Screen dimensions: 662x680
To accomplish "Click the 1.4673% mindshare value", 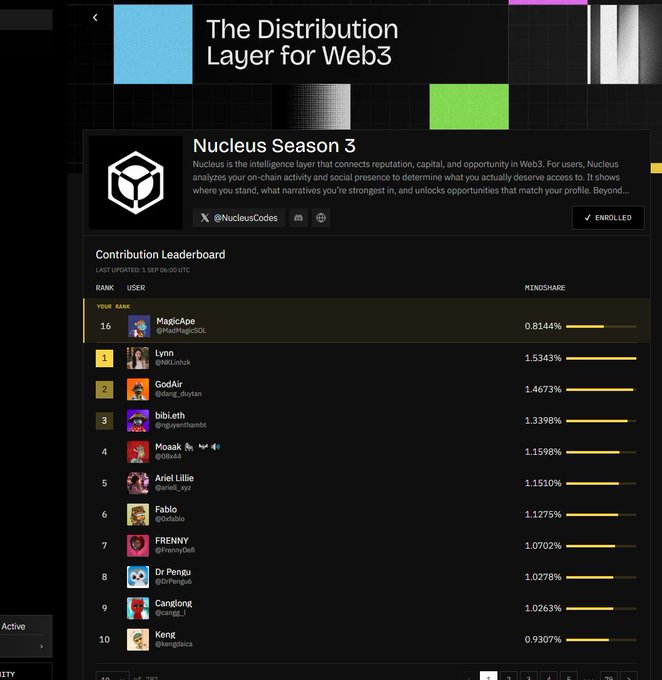I will pyautogui.click(x=543, y=389).
